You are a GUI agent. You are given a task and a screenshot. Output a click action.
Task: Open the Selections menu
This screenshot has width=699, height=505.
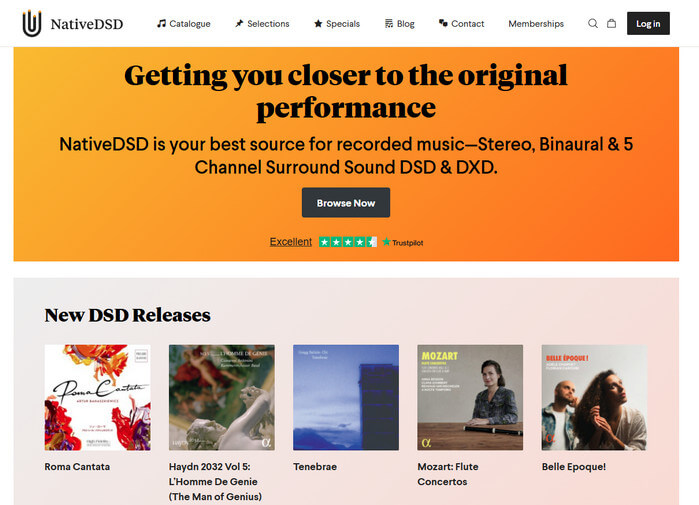[x=262, y=24]
